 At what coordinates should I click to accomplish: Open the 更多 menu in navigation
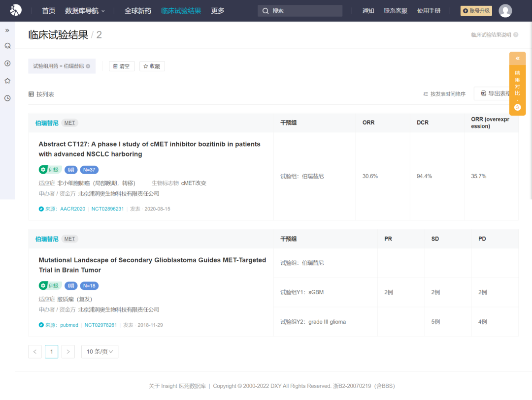pyautogui.click(x=218, y=11)
